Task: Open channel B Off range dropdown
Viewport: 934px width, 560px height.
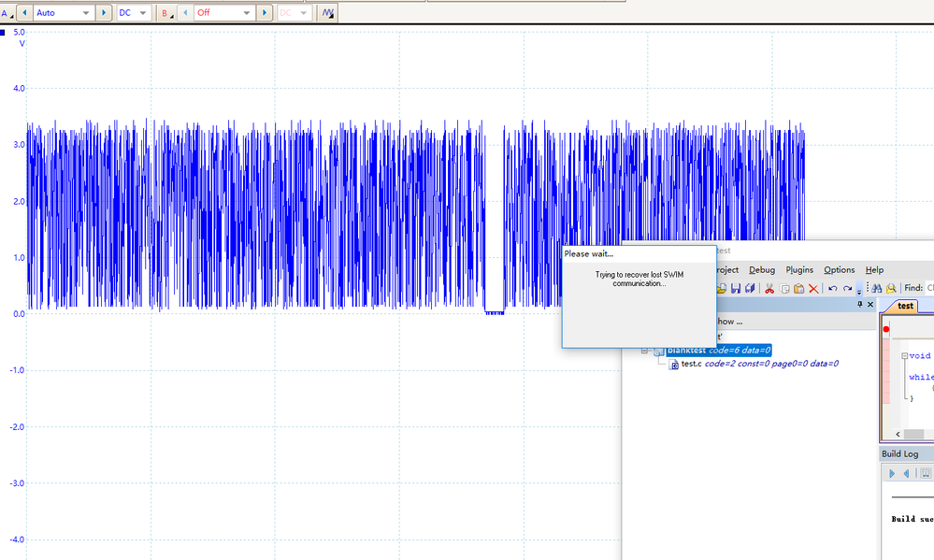Action: (x=224, y=12)
